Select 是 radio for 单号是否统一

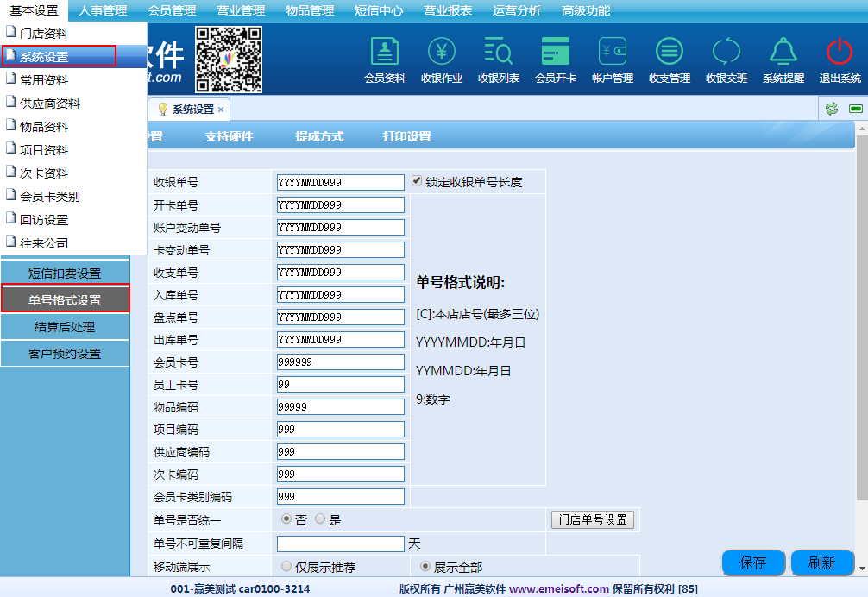click(x=320, y=519)
